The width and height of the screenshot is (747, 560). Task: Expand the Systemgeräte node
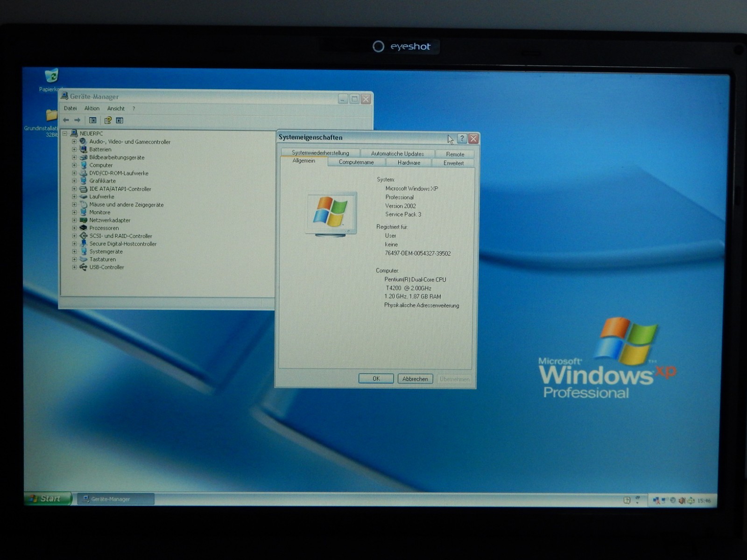74,252
